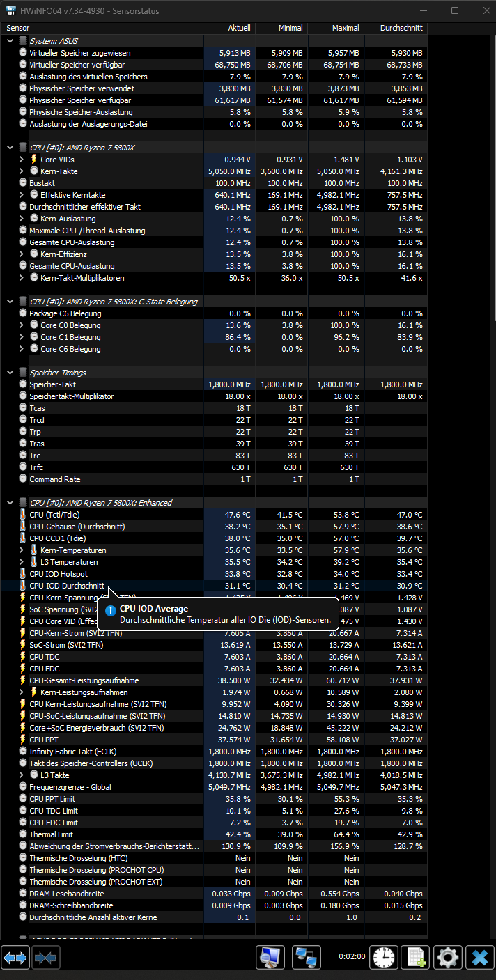Collapse the Speicher-Timings section
This screenshot has width=496, height=980.
(10, 373)
